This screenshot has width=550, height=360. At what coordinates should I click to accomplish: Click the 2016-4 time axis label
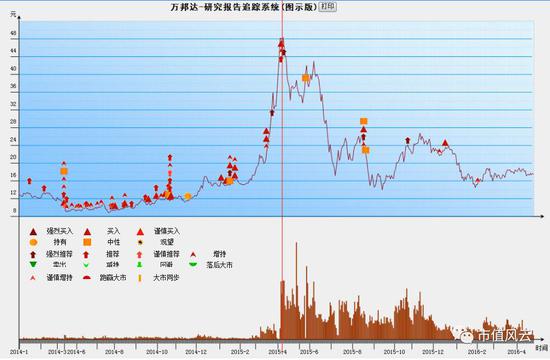tap(516, 352)
